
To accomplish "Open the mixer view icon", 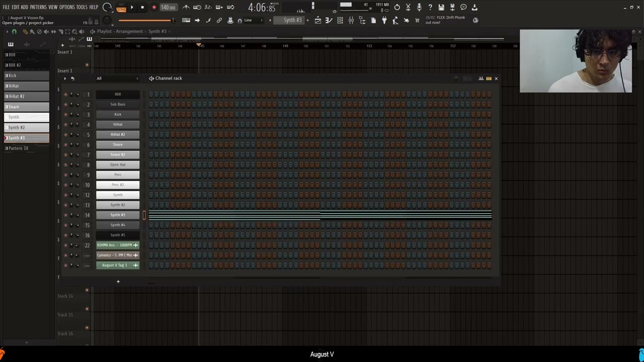I will (351, 20).
